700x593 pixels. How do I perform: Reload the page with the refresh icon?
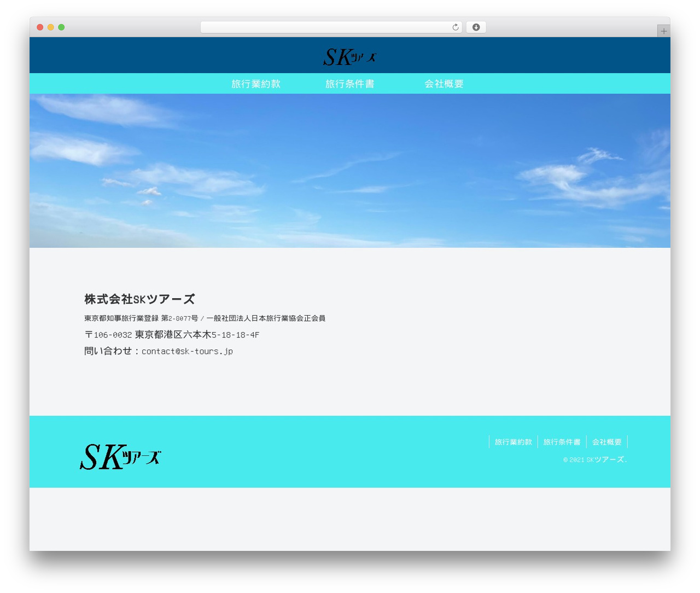coord(455,27)
